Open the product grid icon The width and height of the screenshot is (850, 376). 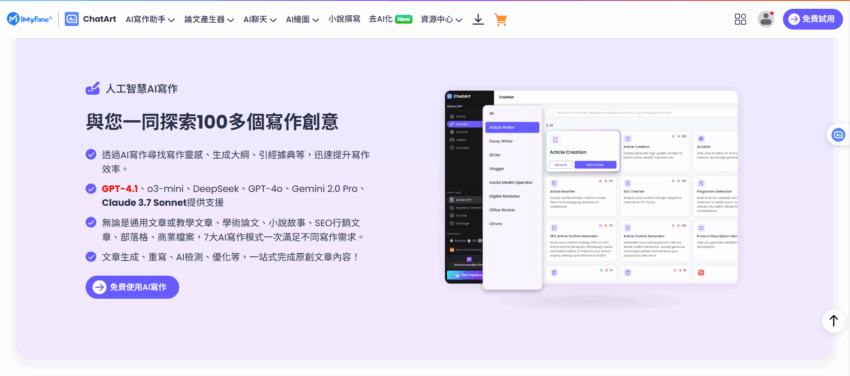(740, 19)
